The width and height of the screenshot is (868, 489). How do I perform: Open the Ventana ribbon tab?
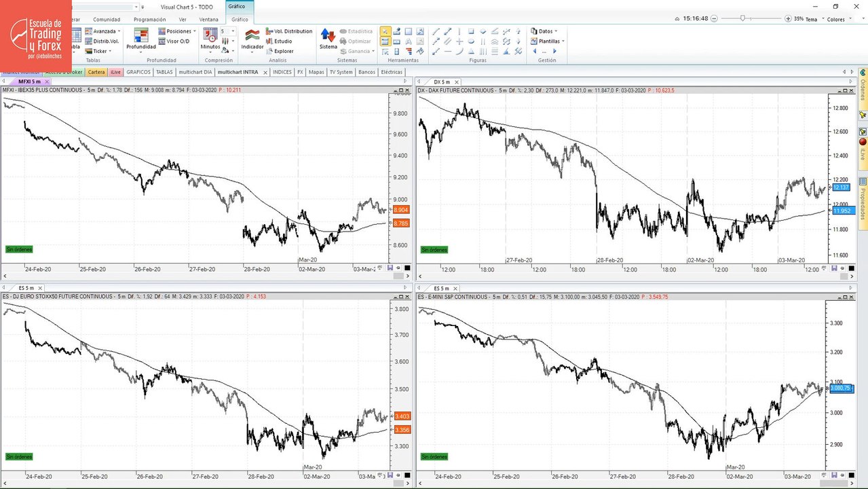tap(209, 20)
